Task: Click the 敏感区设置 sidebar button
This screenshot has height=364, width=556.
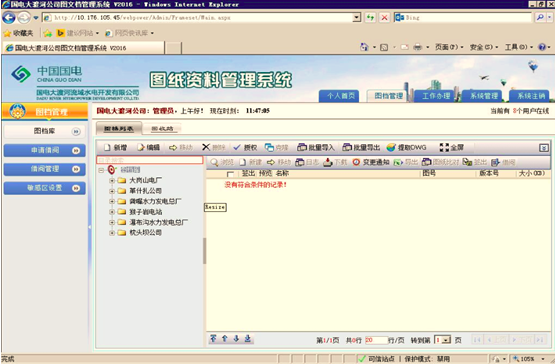Action: tap(44, 188)
